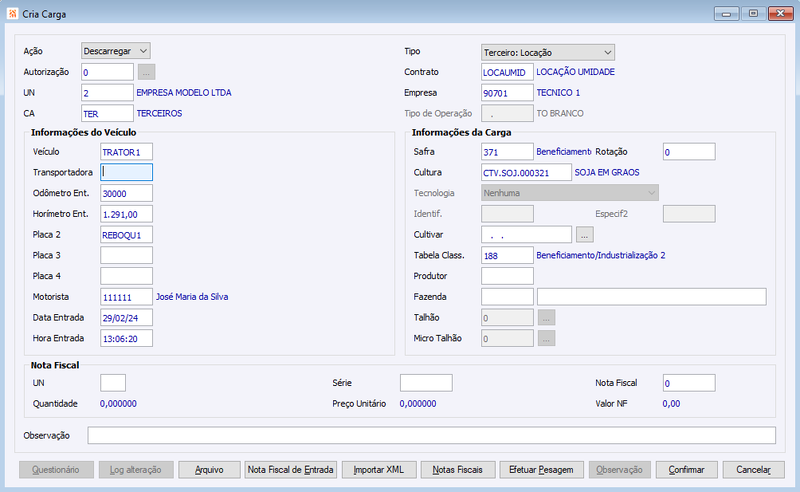Click the Veículo field with TRATOR1
The height and width of the screenshot is (492, 800).
pos(126,152)
